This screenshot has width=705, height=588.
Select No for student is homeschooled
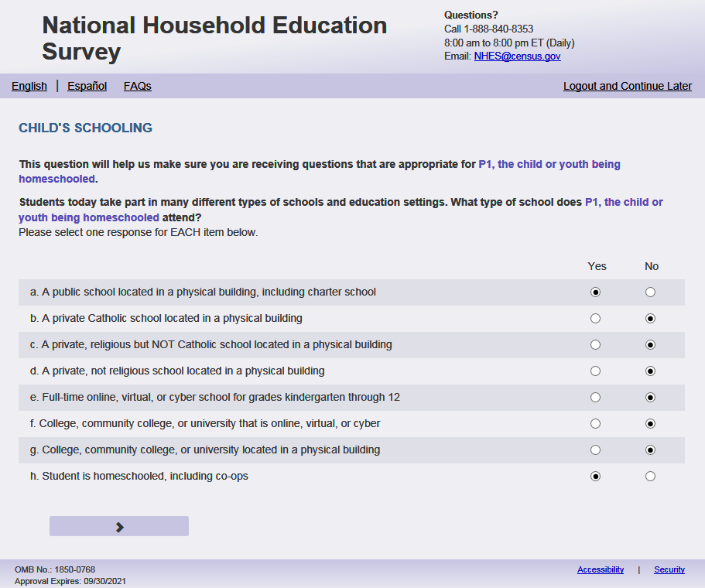click(x=650, y=477)
